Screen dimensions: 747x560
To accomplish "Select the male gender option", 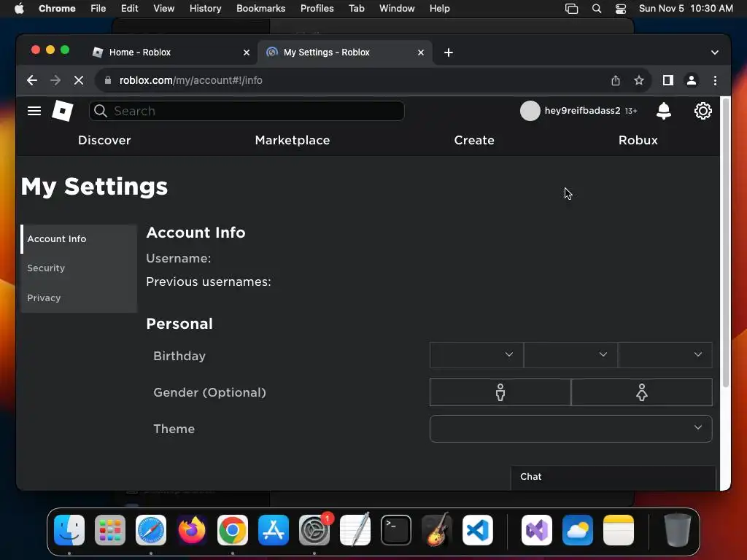I will (500, 392).
